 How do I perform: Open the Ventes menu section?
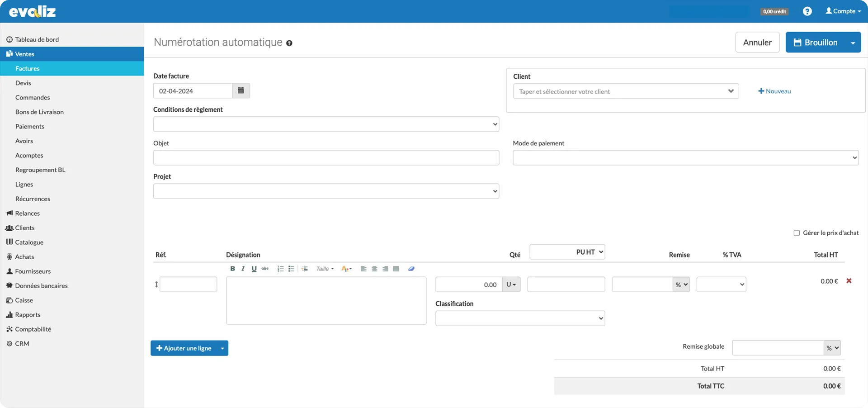point(72,54)
